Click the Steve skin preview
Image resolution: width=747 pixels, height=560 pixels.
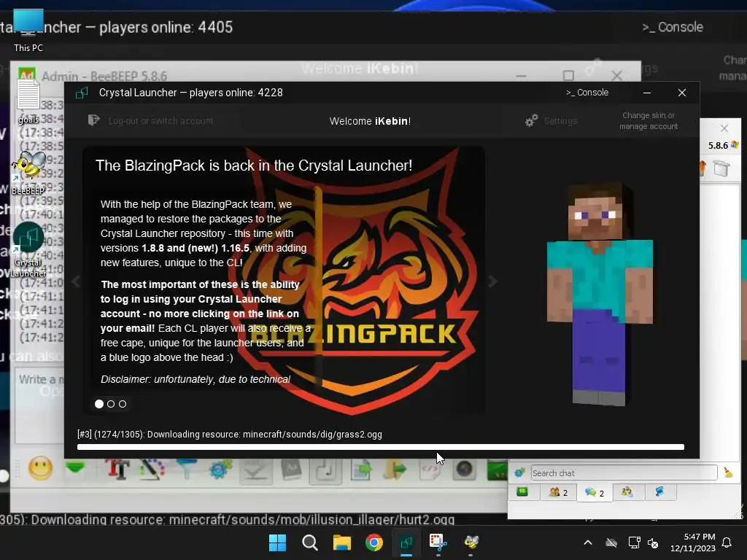600,294
